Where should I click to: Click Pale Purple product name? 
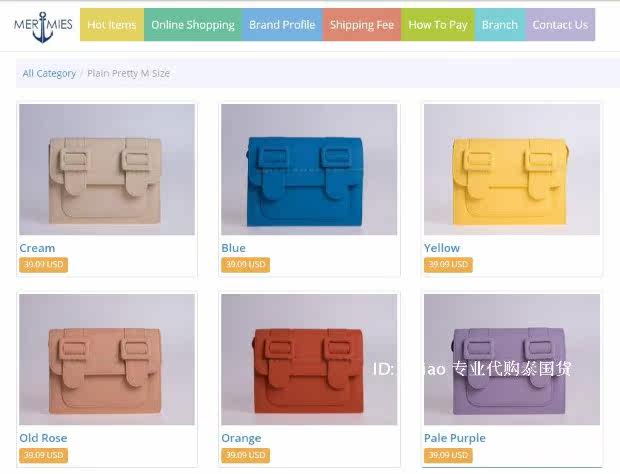[x=455, y=438]
